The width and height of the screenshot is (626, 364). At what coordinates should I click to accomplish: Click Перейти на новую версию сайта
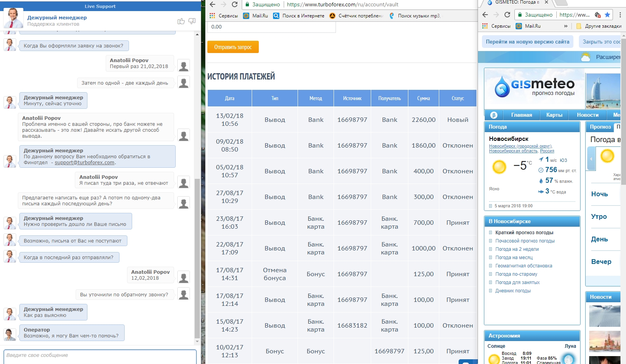(x=527, y=42)
